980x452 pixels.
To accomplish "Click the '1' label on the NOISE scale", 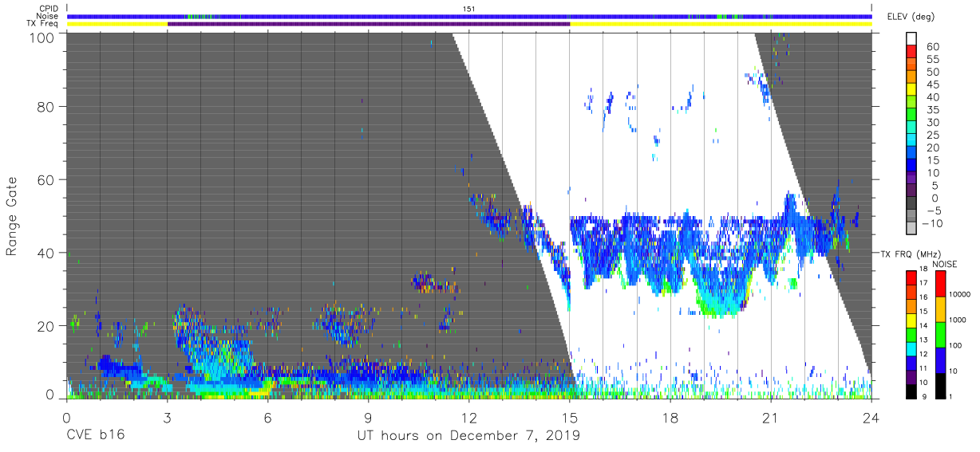I will (x=952, y=396).
